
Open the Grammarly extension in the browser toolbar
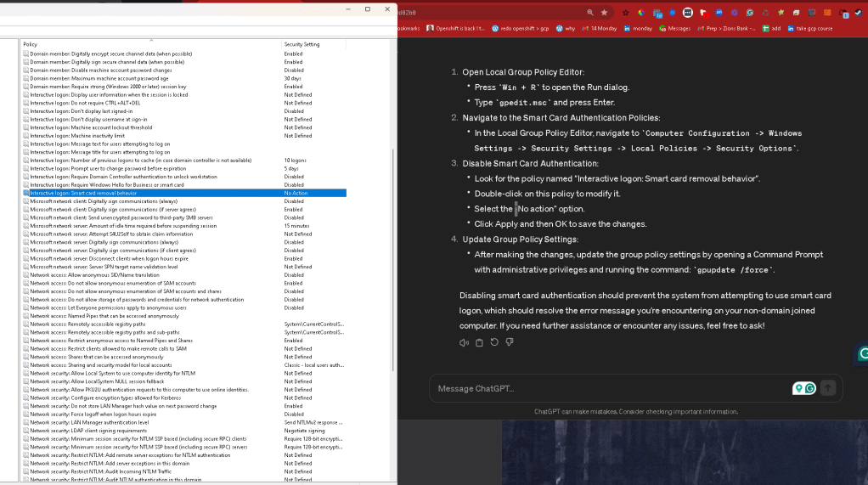coord(750,12)
